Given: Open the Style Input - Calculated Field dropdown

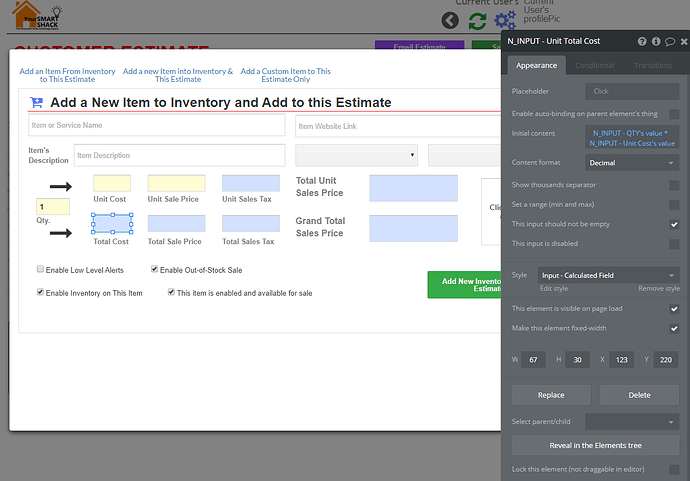Looking at the screenshot, I should [x=608, y=275].
